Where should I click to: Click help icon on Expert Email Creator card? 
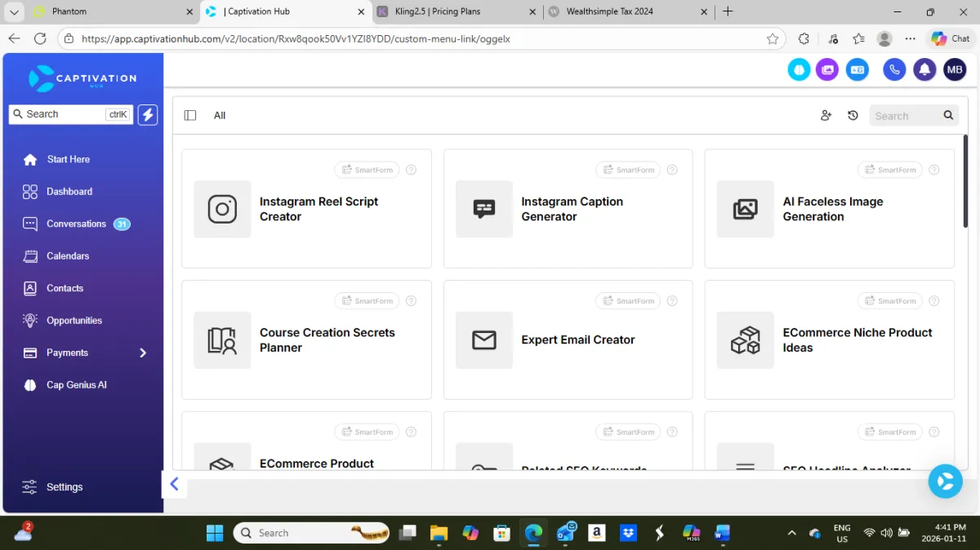[672, 301]
